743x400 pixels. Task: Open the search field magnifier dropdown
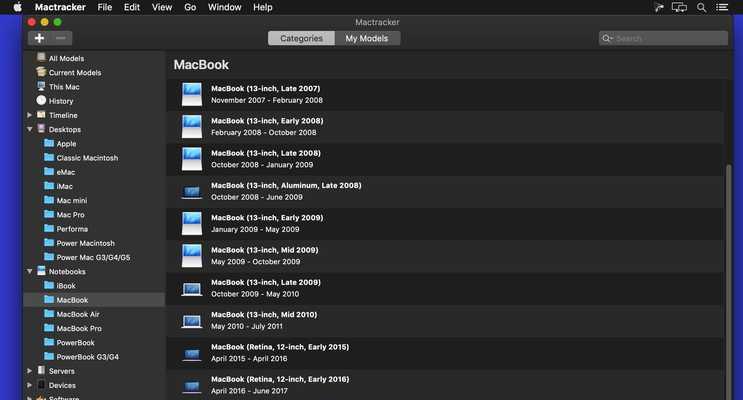point(607,38)
